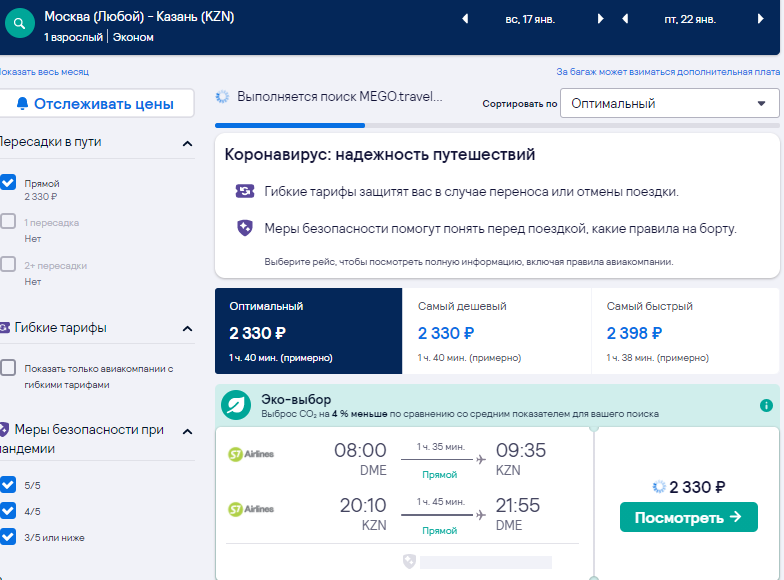This screenshot has width=784, height=580.
Task: Click the Москва – Казань route title
Action: pos(139,16)
